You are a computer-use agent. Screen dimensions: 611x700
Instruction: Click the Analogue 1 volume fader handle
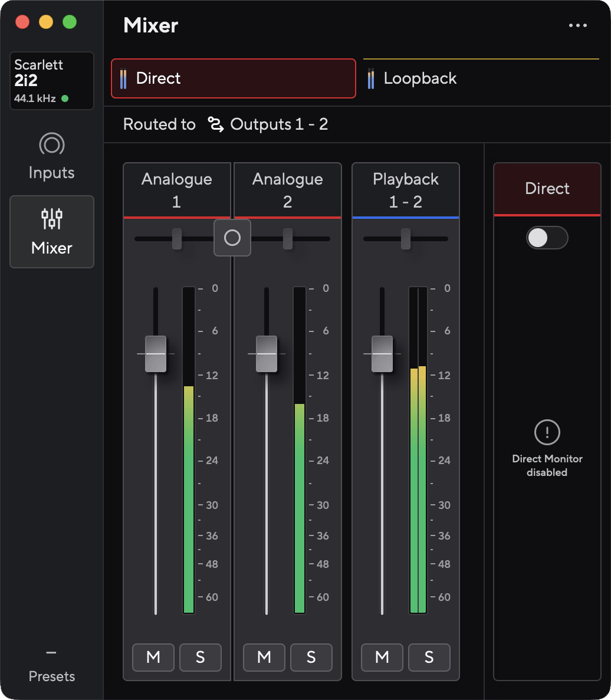pos(156,354)
